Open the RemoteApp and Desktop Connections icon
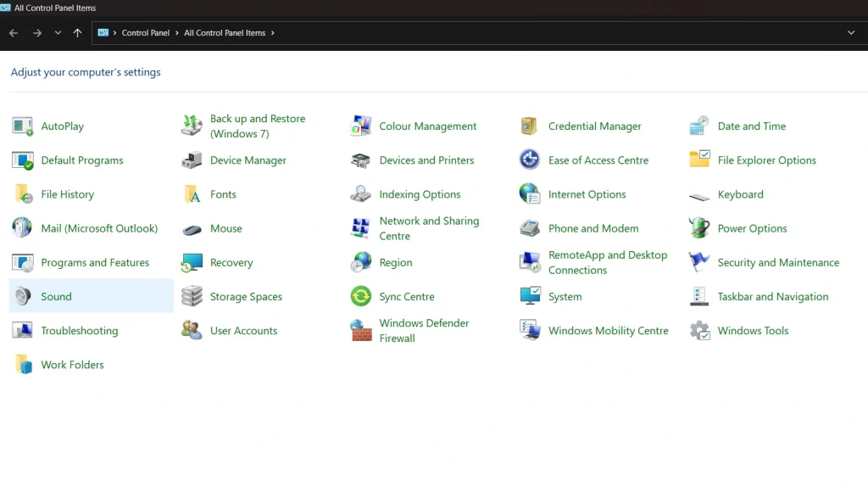The width and height of the screenshot is (868, 487). point(530,263)
